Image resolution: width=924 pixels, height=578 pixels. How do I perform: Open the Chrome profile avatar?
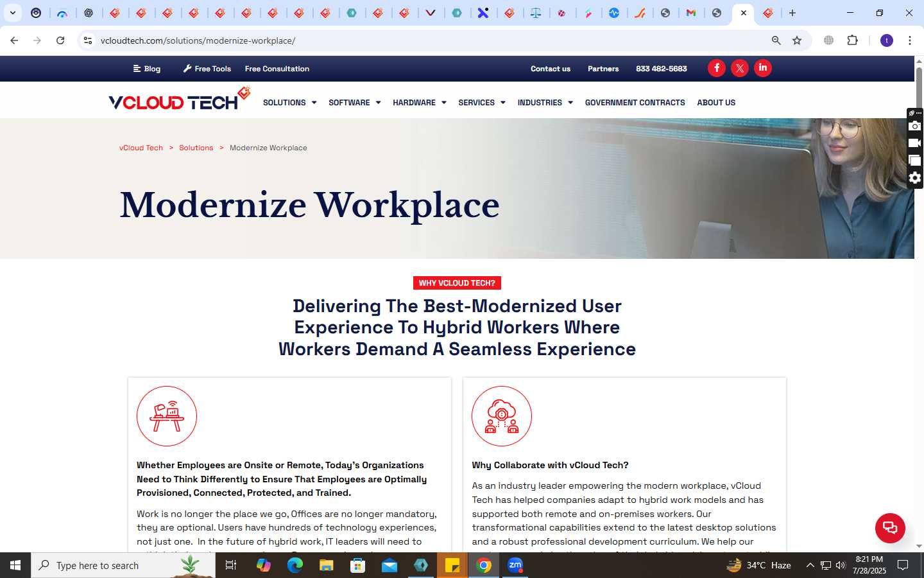887,40
